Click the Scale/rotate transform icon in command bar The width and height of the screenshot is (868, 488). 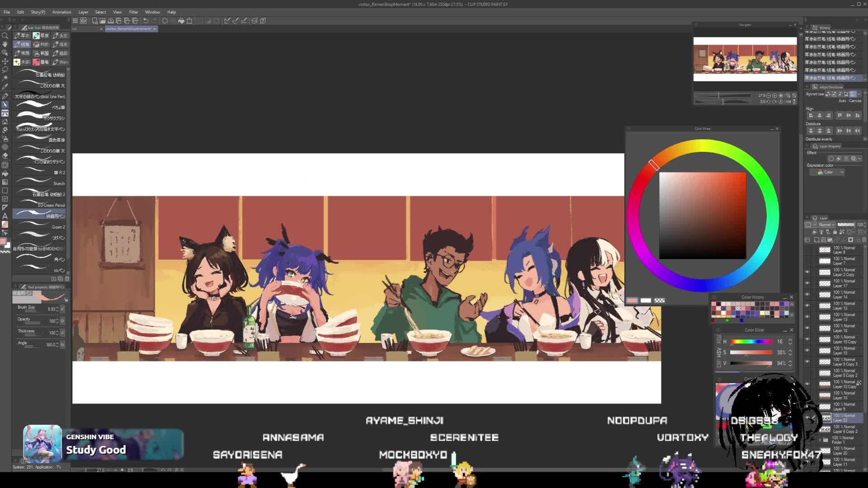tap(189, 21)
